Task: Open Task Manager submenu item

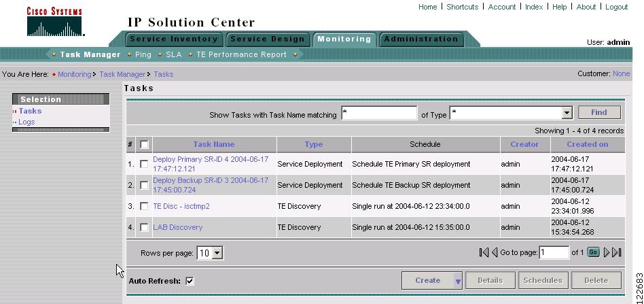Action: 90,54
